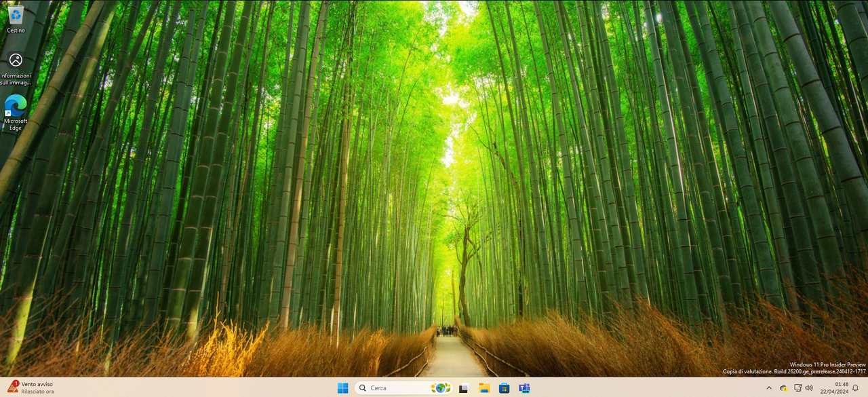Screen dimensions: 868x397
Task: Open Task View from the taskbar
Action: pyautogui.click(x=465, y=388)
